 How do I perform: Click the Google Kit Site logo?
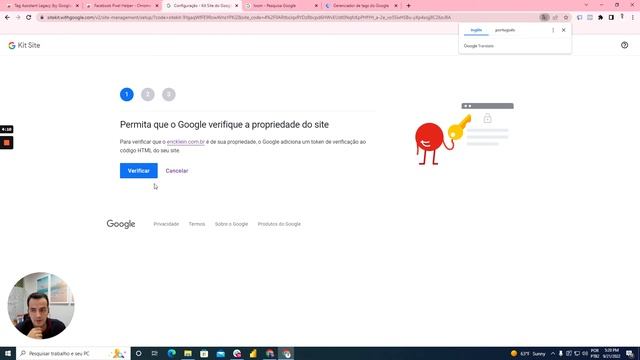coord(24,45)
